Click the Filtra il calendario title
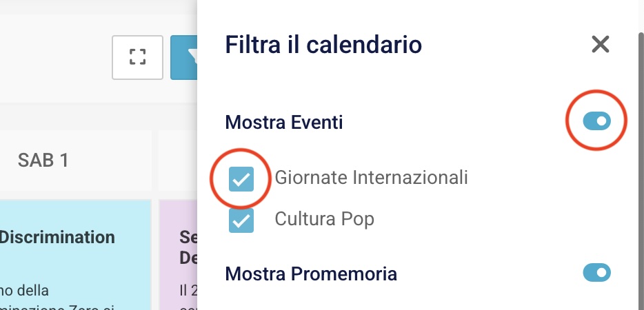Screen dimensions: 644x310 pyautogui.click(x=323, y=45)
